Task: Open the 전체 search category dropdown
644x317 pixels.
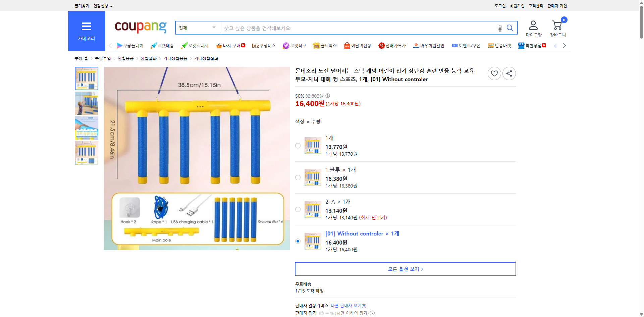Action: click(197, 28)
